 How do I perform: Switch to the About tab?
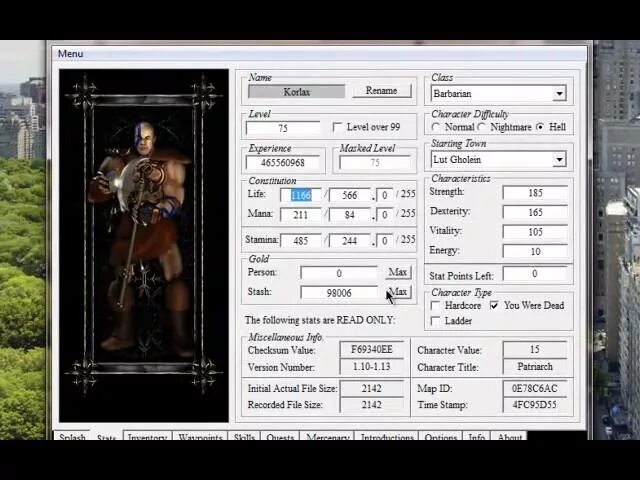[x=509, y=436]
